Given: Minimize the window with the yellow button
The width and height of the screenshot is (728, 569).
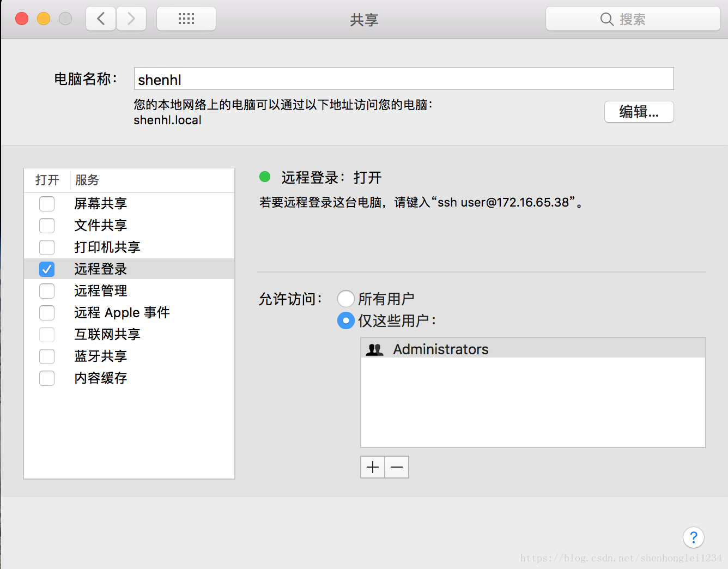Looking at the screenshot, I should pyautogui.click(x=44, y=19).
